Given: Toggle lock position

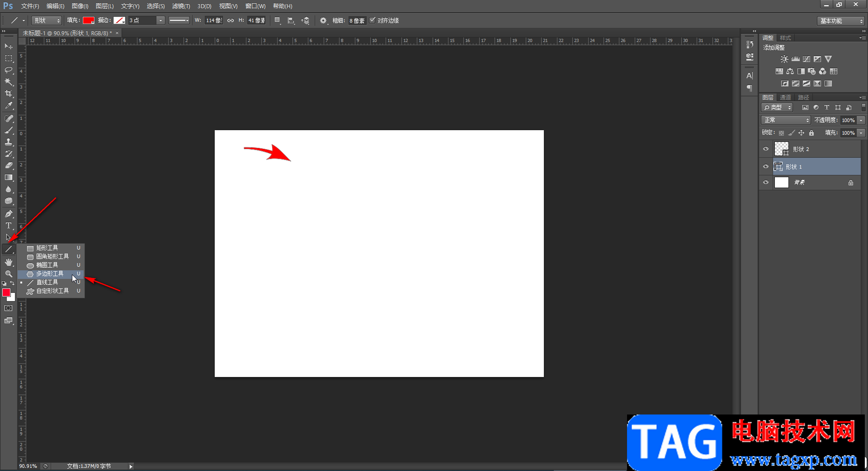Looking at the screenshot, I should coord(801,133).
